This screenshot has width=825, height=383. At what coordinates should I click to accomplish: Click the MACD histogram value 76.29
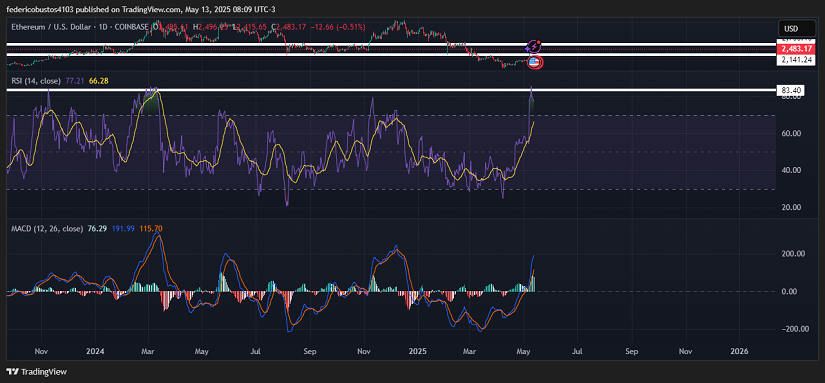click(96, 228)
